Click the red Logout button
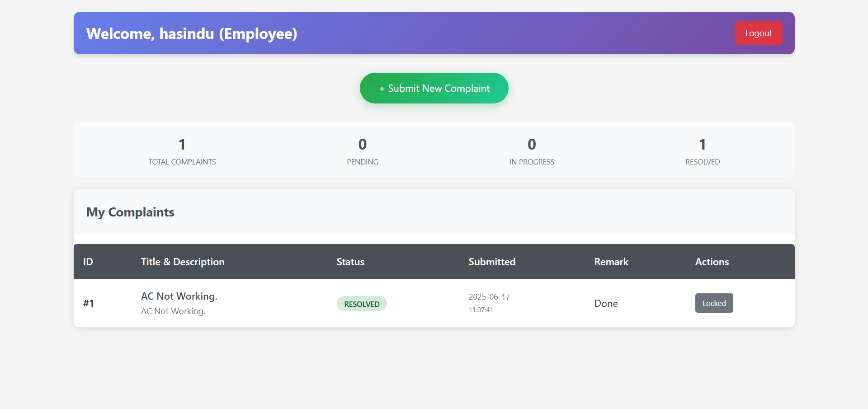 pyautogui.click(x=758, y=33)
